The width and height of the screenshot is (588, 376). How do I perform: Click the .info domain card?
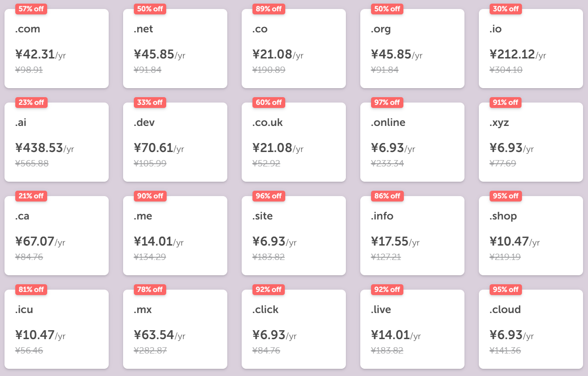tap(412, 236)
